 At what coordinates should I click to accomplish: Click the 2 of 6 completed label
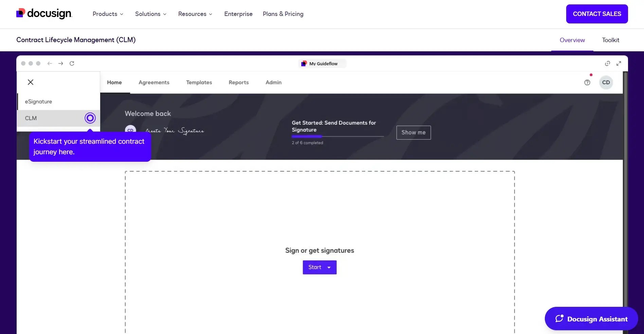click(x=307, y=143)
